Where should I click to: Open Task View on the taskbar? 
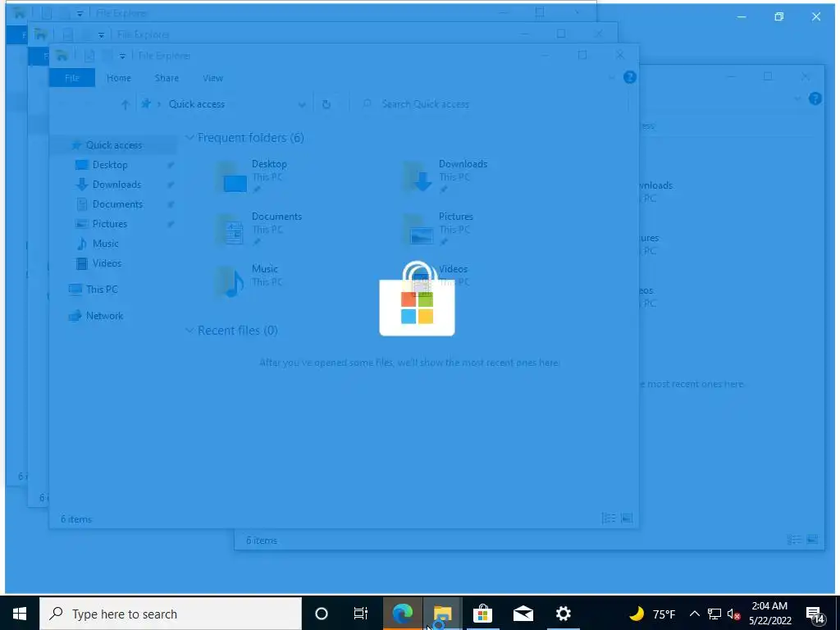click(x=361, y=614)
